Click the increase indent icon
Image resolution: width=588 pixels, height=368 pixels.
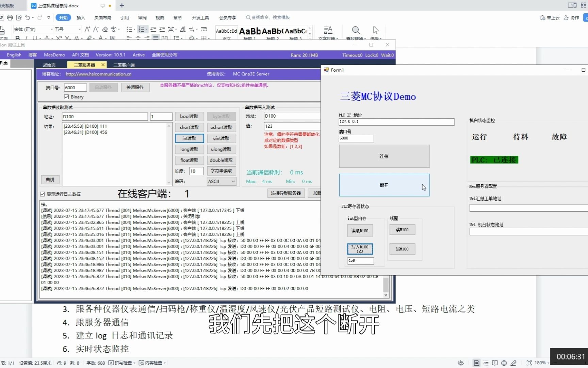point(162,29)
